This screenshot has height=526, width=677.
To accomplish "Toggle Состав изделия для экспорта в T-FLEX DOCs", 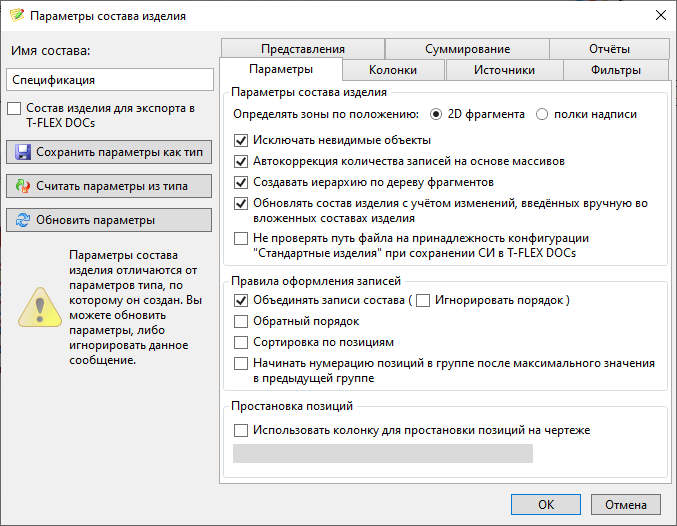I will (x=14, y=108).
